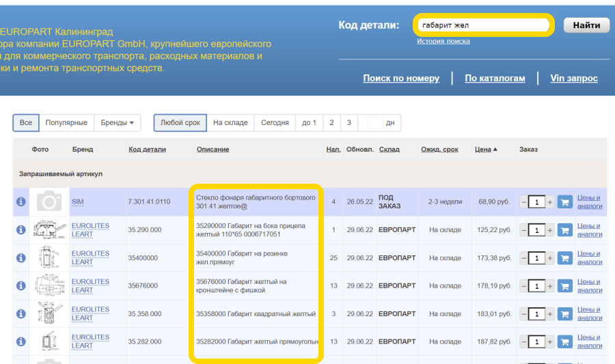Switch to 'По каталогам'
The height and width of the screenshot is (364, 615).
tap(495, 78)
